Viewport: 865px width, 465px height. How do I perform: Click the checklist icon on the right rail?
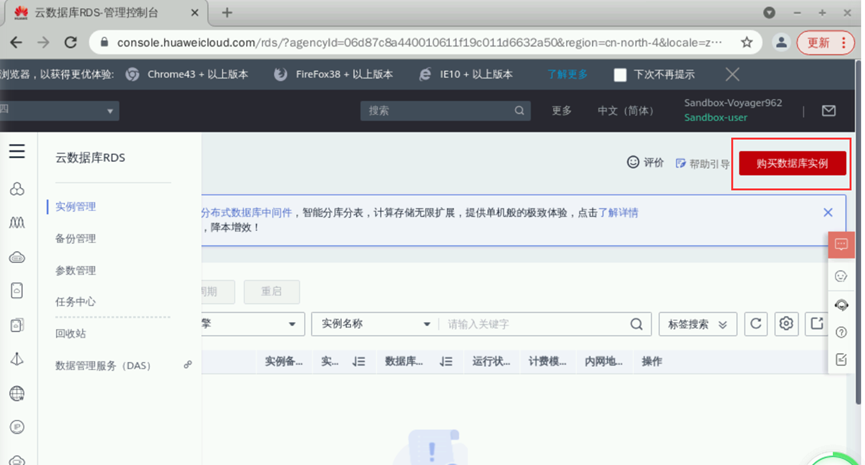coord(841,360)
